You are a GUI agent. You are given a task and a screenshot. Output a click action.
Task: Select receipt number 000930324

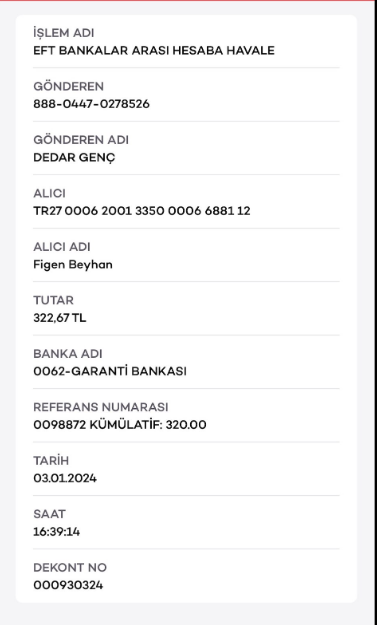pos(68,585)
